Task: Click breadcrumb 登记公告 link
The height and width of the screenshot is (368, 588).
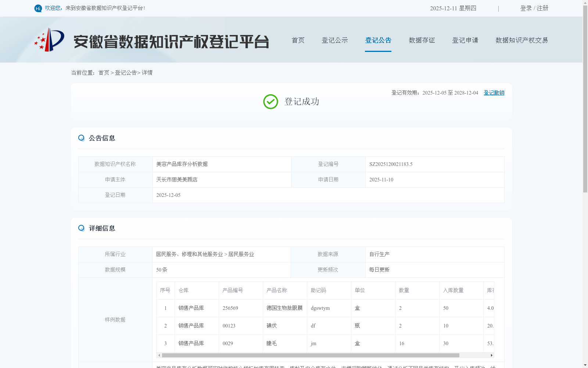Action: point(126,72)
